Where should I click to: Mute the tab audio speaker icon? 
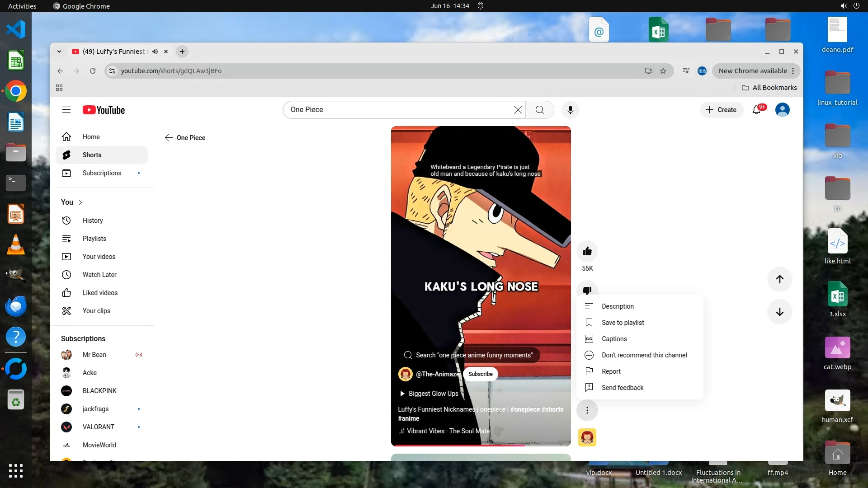tap(155, 52)
